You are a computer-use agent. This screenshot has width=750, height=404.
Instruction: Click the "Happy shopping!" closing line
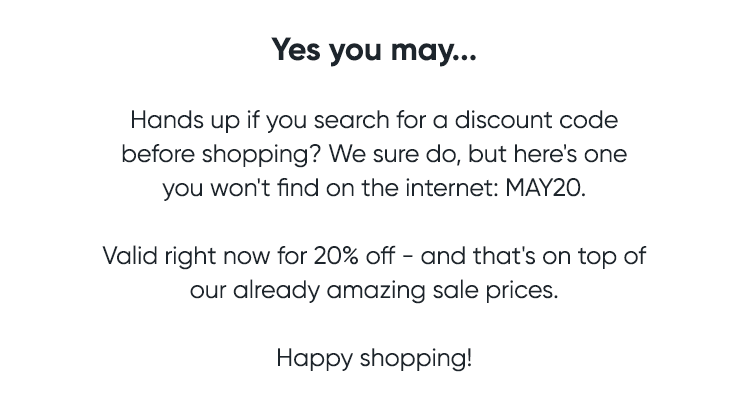coord(374,358)
